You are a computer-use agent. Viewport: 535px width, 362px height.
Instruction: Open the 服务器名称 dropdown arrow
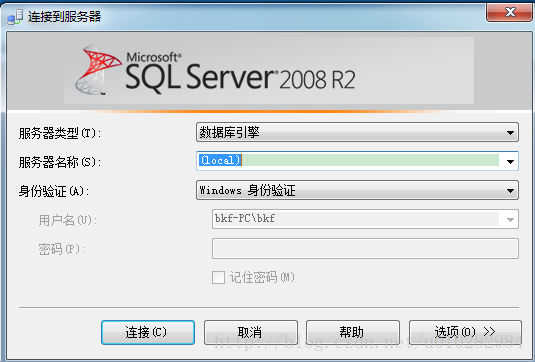click(510, 161)
